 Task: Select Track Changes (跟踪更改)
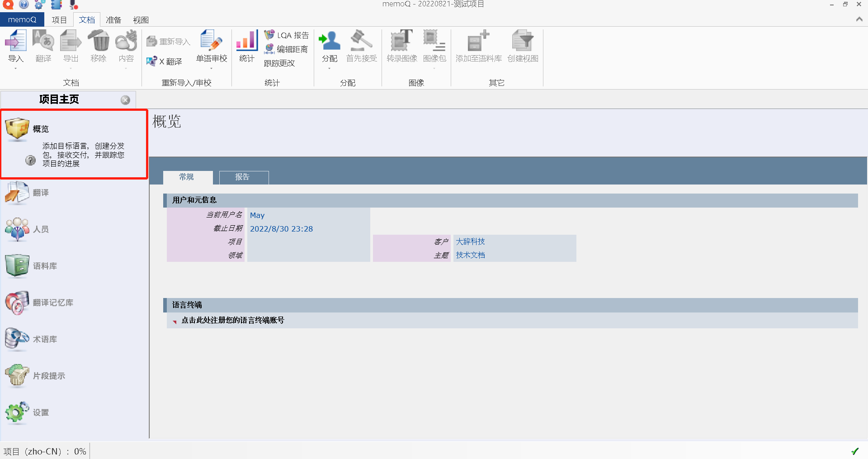coord(279,63)
